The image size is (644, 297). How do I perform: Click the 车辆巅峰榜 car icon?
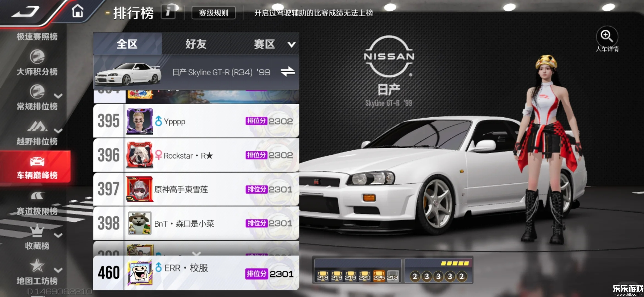point(37,162)
